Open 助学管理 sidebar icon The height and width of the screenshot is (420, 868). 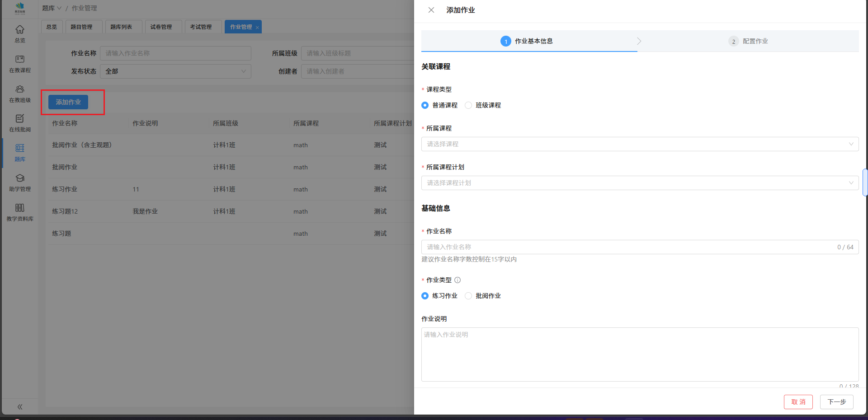pyautogui.click(x=20, y=178)
